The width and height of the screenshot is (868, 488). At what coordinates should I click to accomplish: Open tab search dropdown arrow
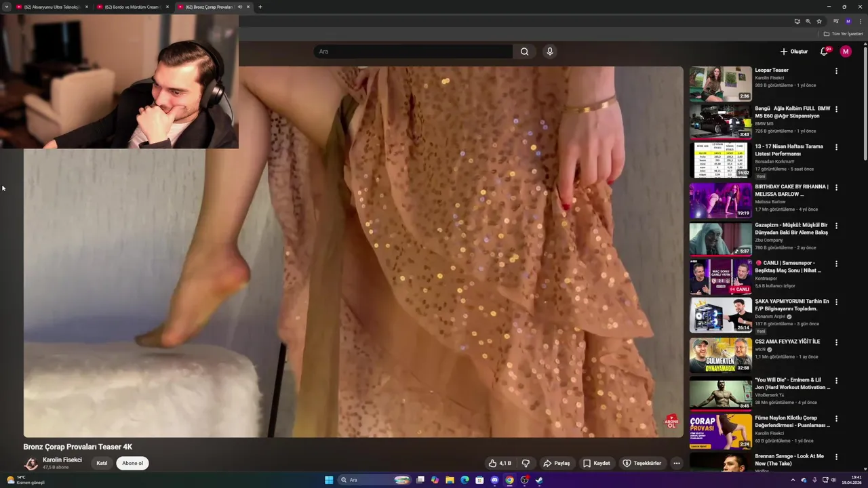[x=6, y=7]
